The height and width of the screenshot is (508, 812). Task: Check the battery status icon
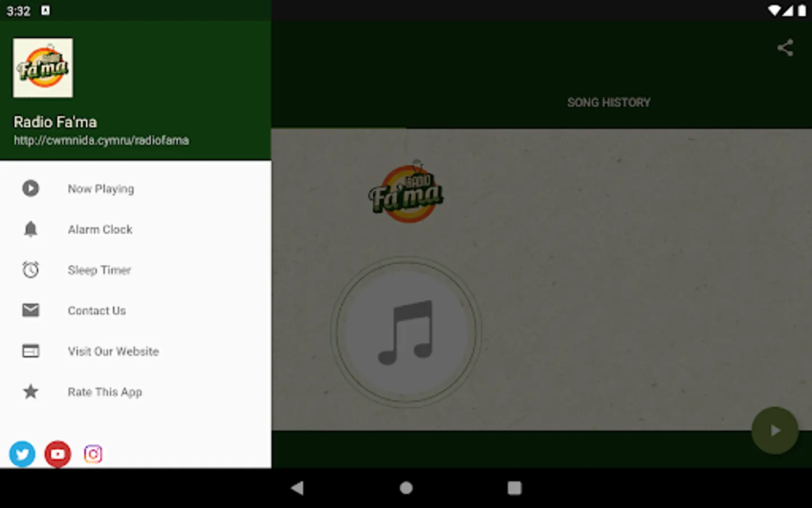[802, 11]
